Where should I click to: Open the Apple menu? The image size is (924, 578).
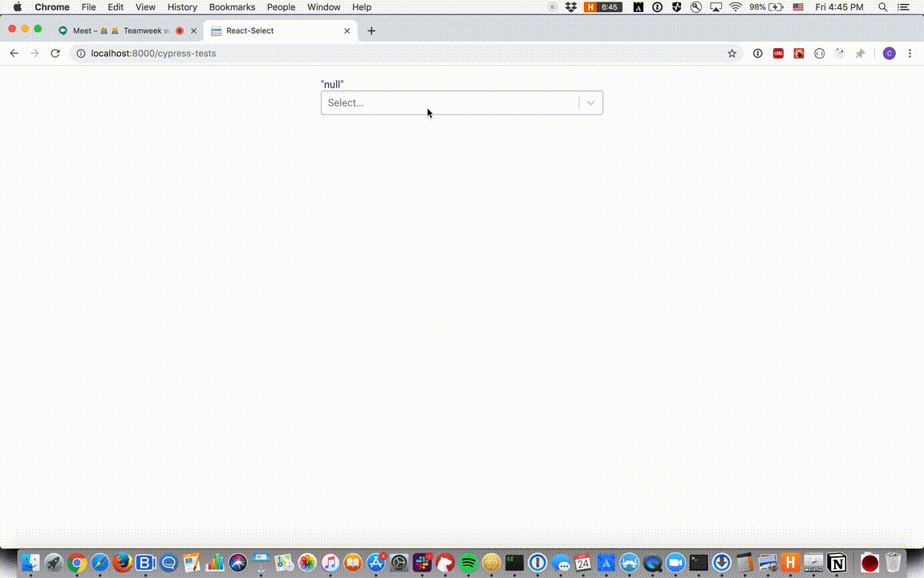(x=18, y=7)
